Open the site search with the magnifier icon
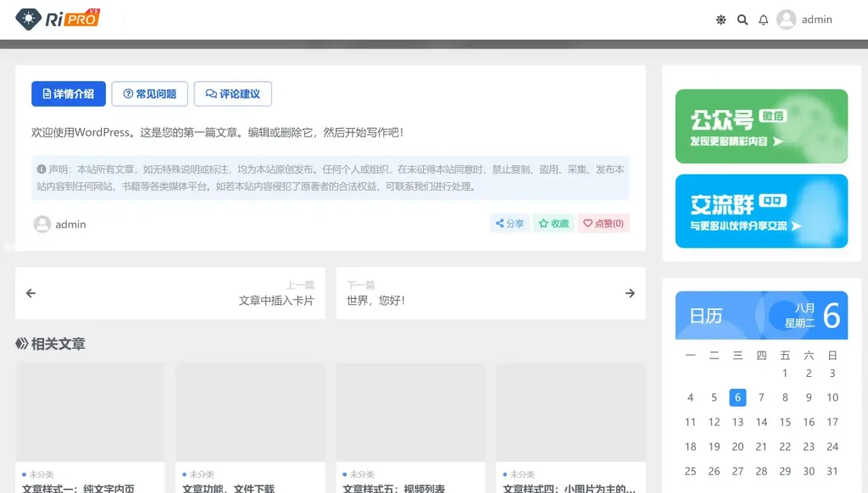 (743, 19)
